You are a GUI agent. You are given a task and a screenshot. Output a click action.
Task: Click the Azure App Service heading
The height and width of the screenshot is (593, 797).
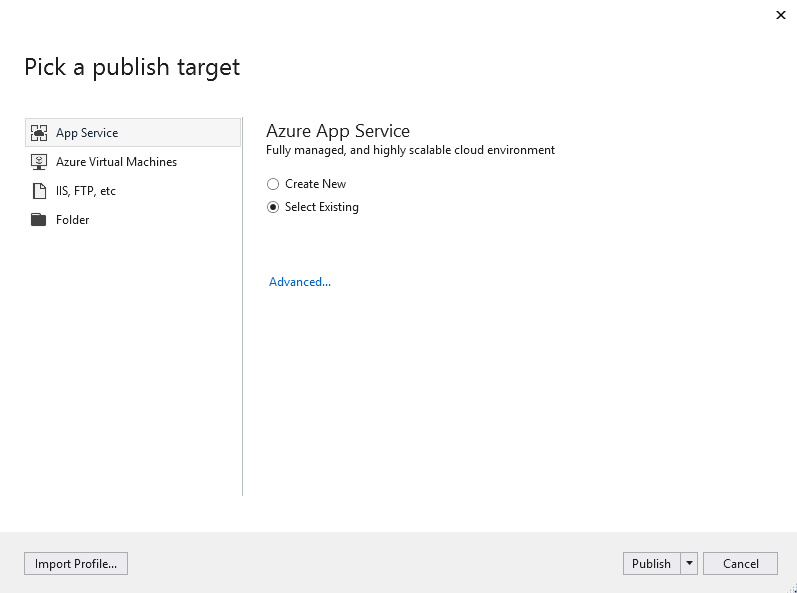point(338,131)
